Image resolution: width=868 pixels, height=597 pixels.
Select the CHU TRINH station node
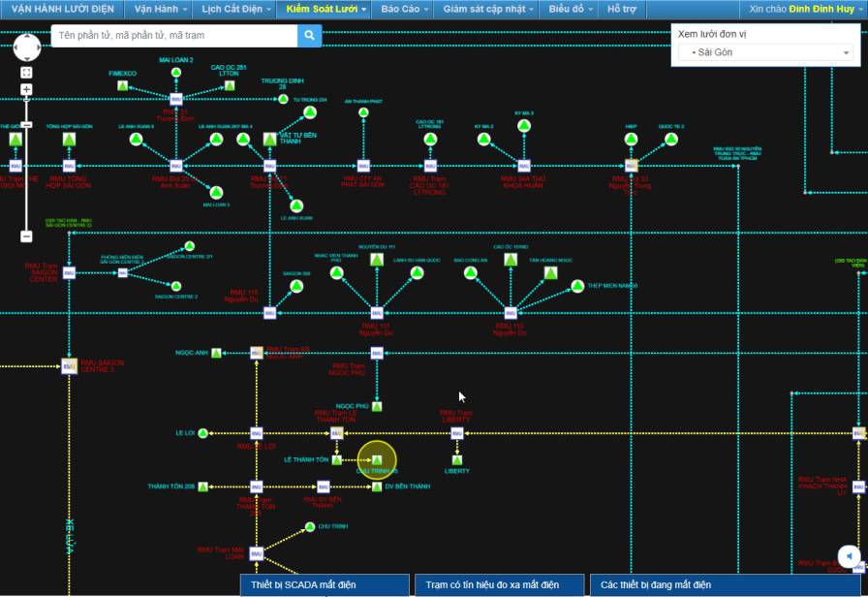[x=310, y=526]
